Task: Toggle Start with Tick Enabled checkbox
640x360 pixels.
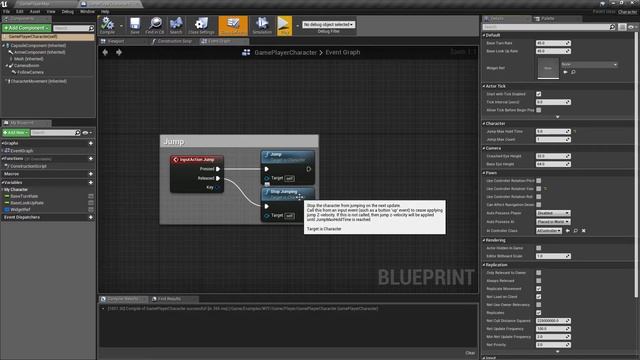Action: [x=539, y=94]
